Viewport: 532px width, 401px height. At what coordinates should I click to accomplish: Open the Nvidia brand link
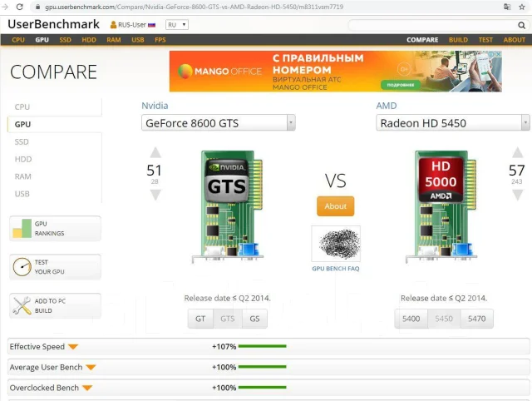(x=155, y=106)
